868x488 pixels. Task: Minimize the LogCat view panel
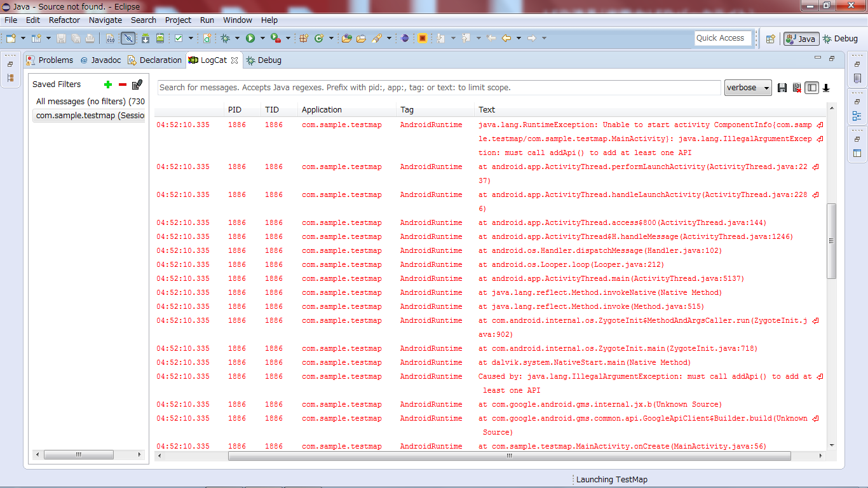coord(818,58)
